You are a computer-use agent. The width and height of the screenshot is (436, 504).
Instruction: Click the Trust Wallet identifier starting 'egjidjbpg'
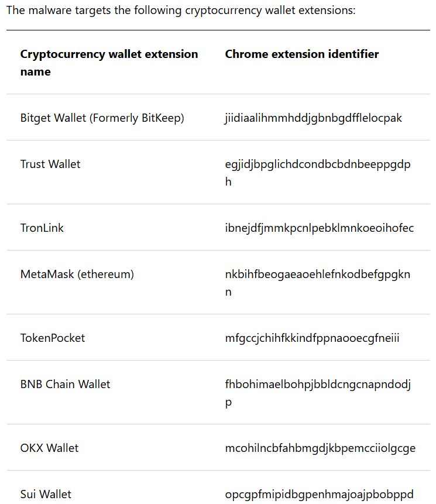tap(317, 164)
